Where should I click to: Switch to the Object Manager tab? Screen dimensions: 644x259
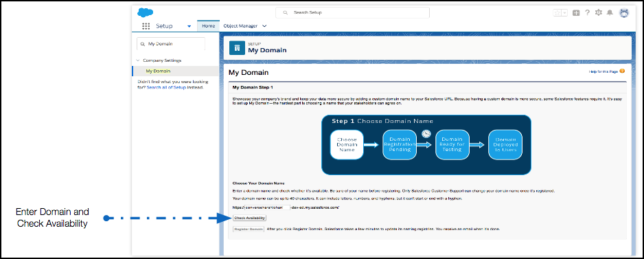pyautogui.click(x=240, y=26)
